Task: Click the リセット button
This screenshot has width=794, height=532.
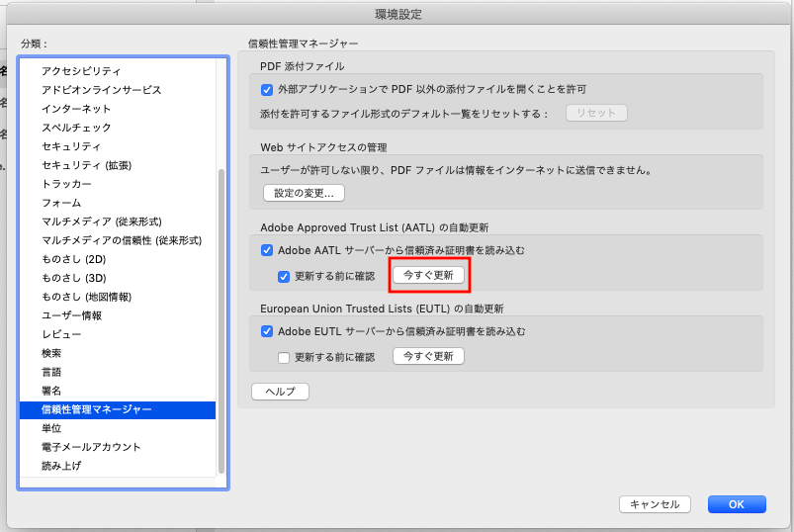Action: point(596,113)
